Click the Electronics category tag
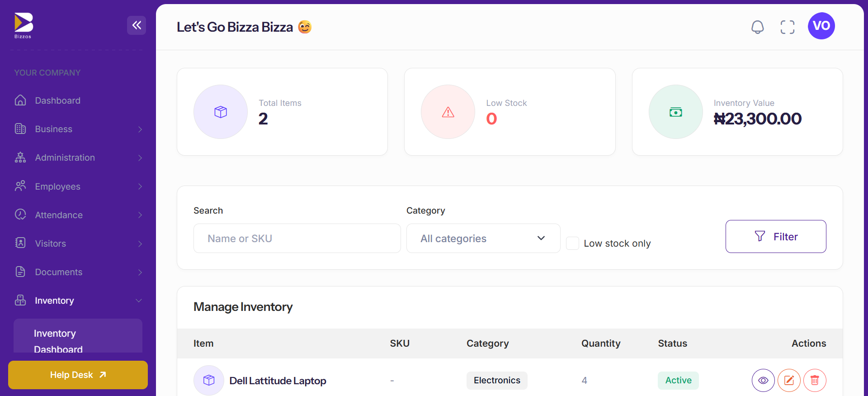The width and height of the screenshot is (868, 396). point(497,380)
